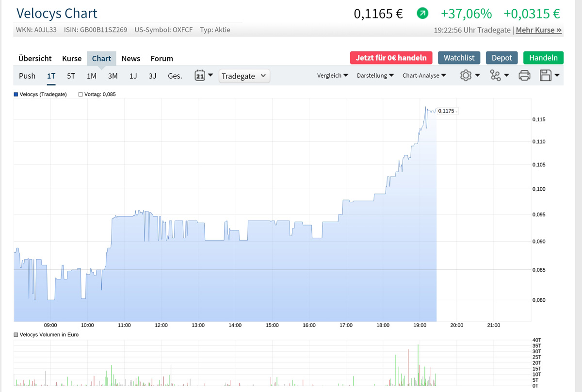This screenshot has width=582, height=392.
Task: Click the Watchlist button
Action: (x=459, y=58)
